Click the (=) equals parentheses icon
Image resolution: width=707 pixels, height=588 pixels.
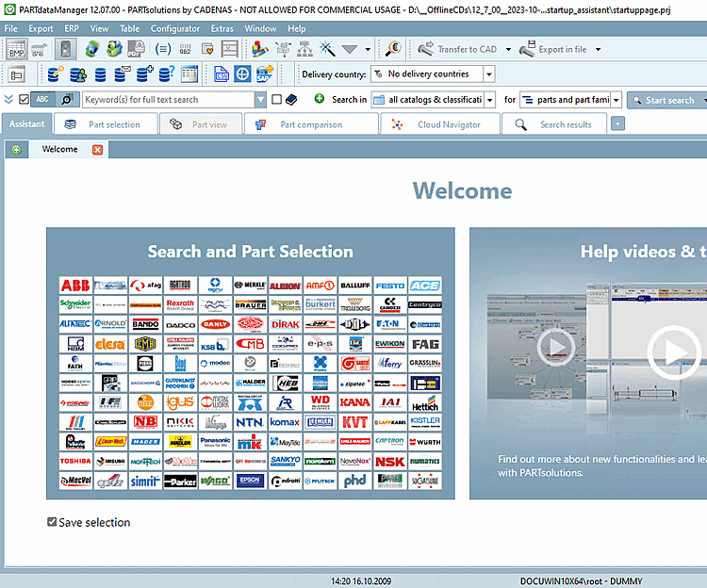click(x=163, y=49)
